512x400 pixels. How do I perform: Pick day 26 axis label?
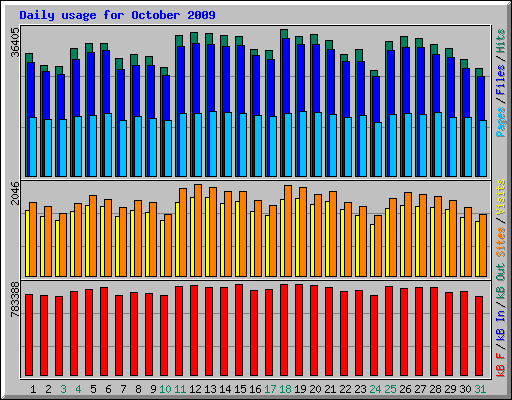tap(405, 389)
